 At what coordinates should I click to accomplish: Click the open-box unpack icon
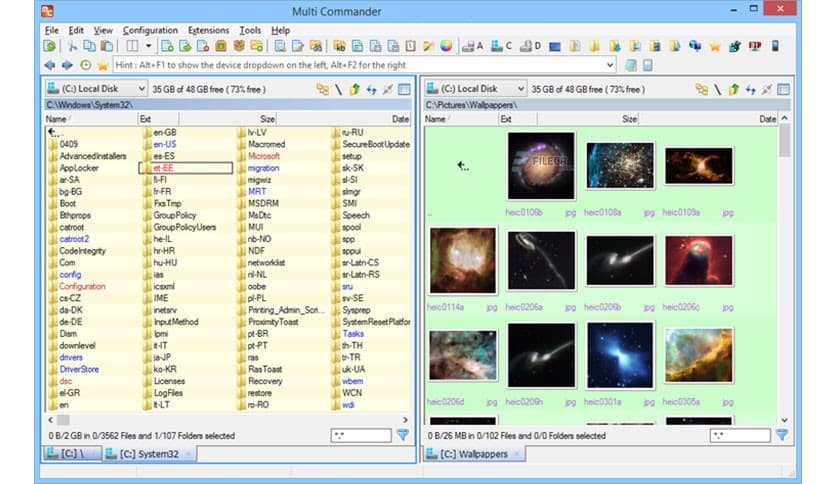pos(239,46)
